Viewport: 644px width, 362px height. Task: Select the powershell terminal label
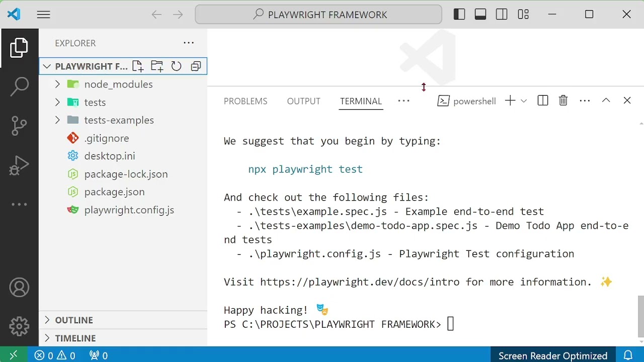click(466, 101)
